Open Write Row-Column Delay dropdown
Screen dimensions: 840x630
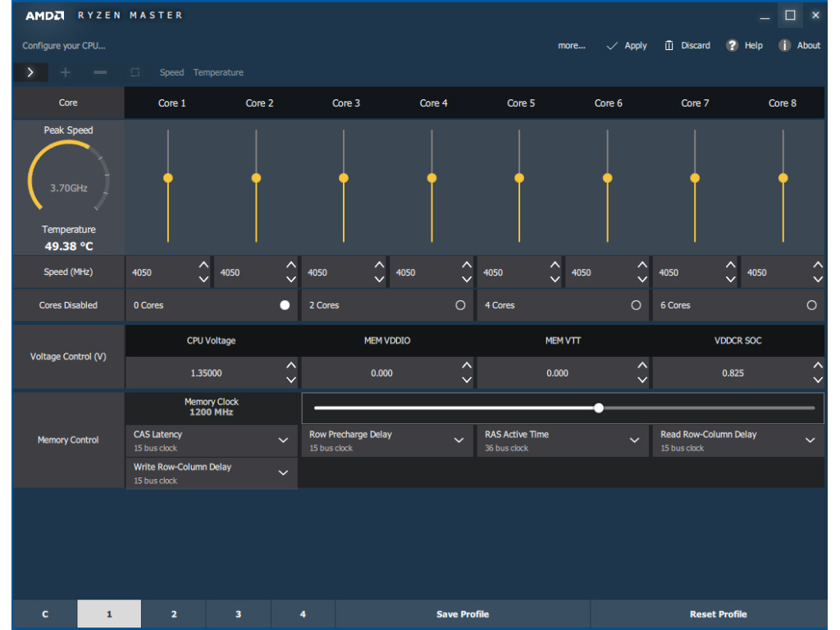point(212,473)
